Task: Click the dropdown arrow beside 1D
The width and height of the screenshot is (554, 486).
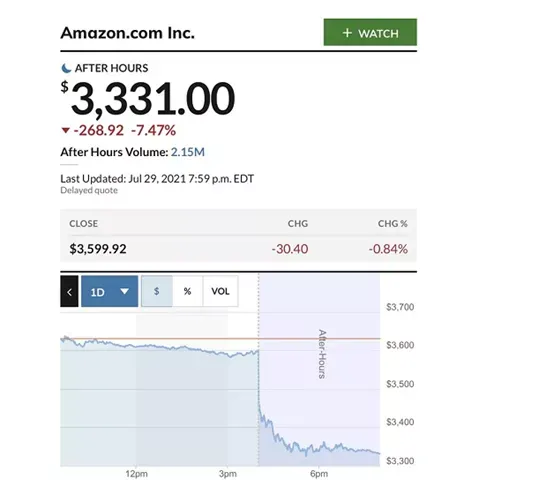Action: (124, 291)
